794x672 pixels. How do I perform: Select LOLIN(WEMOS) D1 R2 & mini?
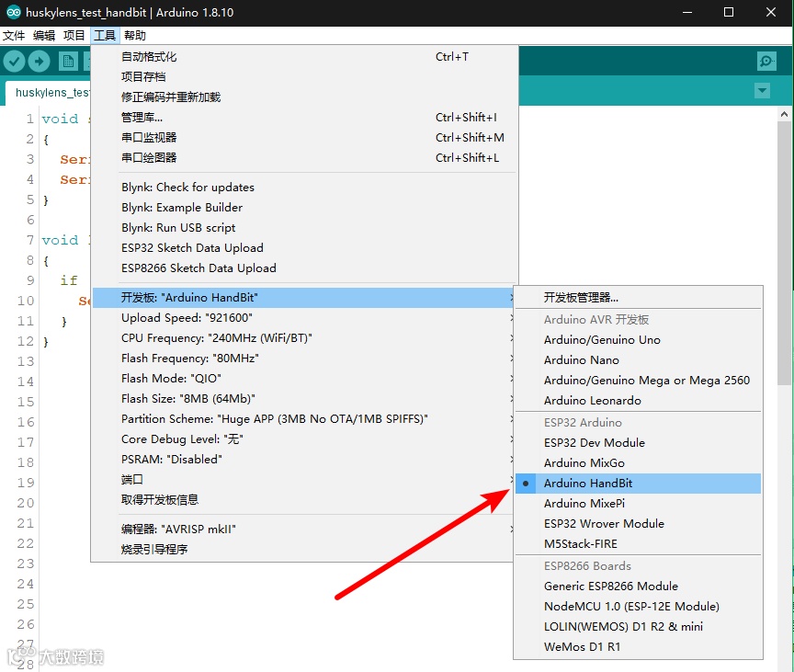tap(638, 627)
